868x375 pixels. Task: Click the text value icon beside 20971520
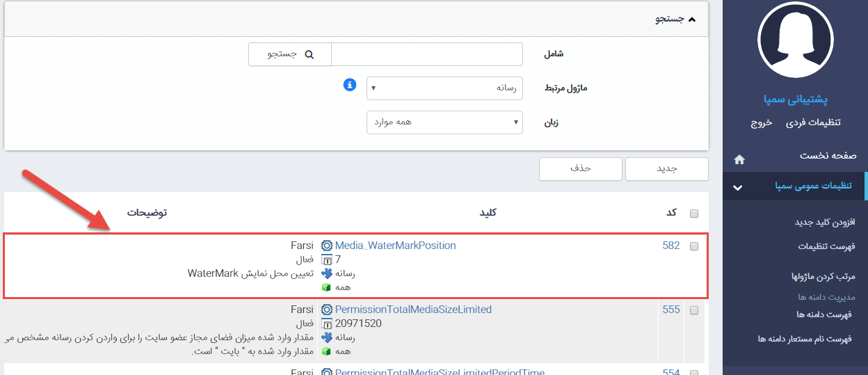click(x=326, y=324)
